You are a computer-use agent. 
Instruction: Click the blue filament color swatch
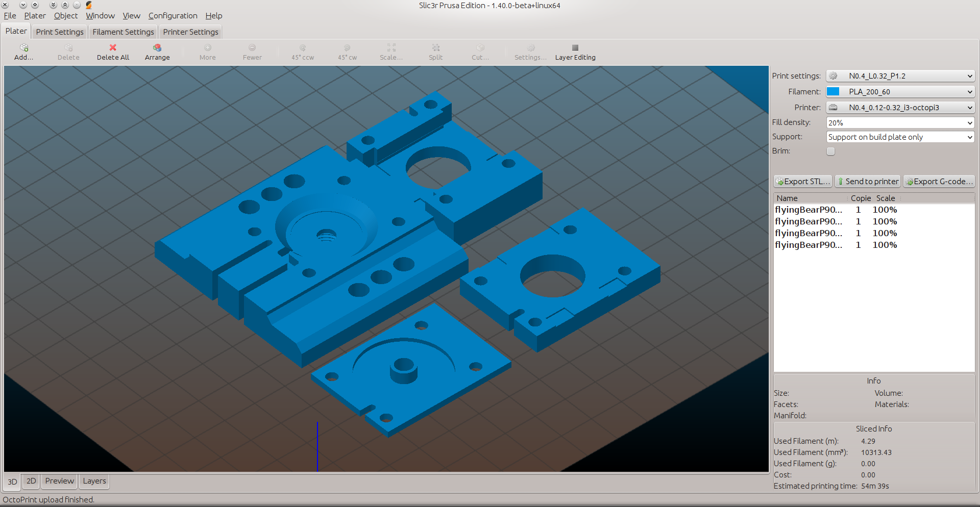click(833, 92)
